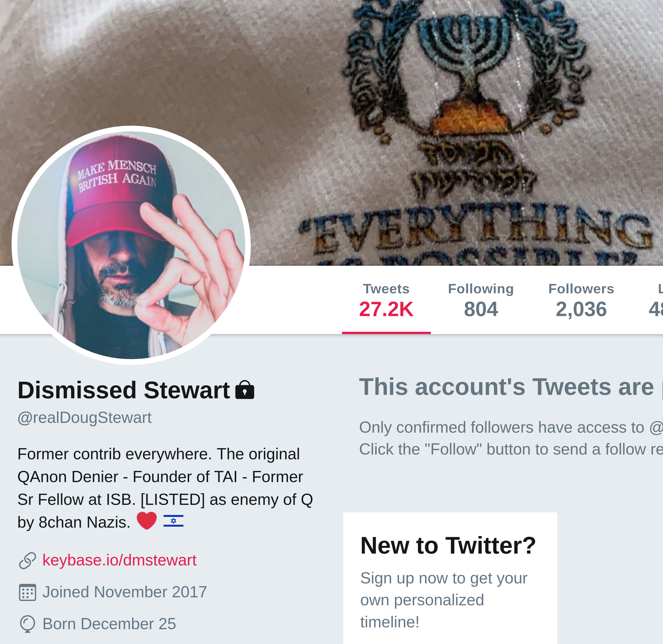
Task: Click the profile bio description text
Action: coord(165,488)
